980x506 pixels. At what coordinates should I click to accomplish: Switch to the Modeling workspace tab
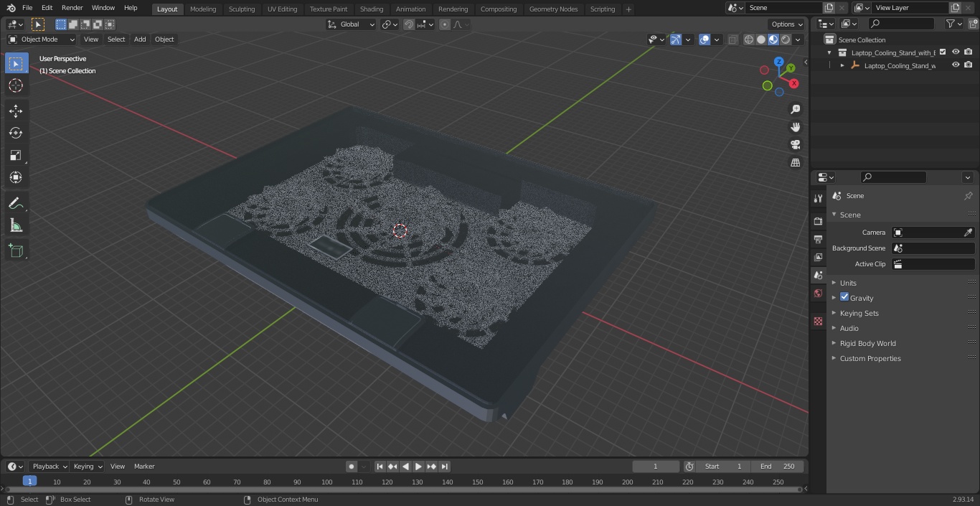[203, 9]
